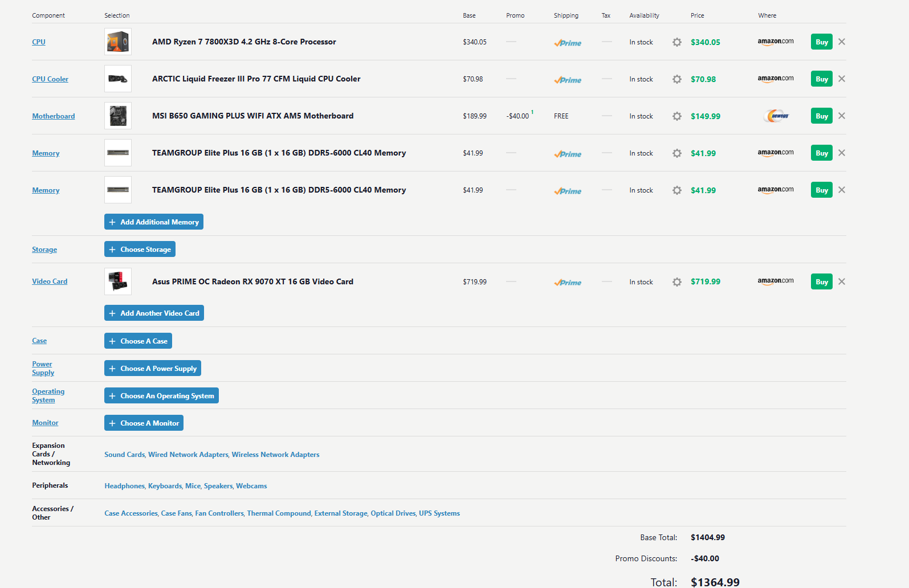Open the Power Supply component link

[x=43, y=368]
